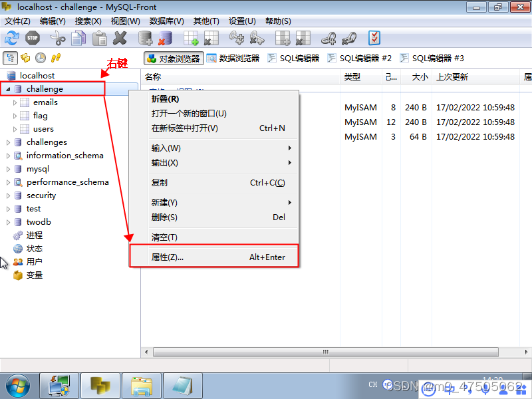This screenshot has height=399, width=532.
Task: Click the delete field column icon
Action: (303, 38)
